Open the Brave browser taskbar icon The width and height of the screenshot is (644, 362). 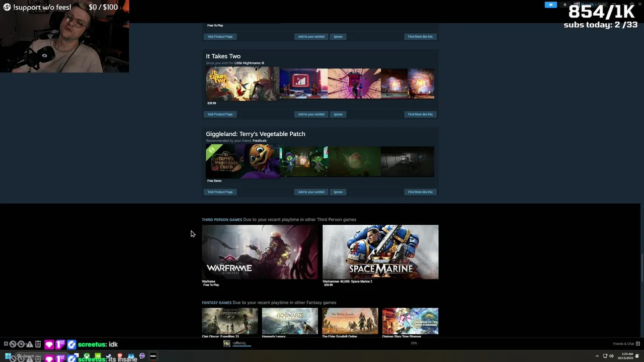120,356
